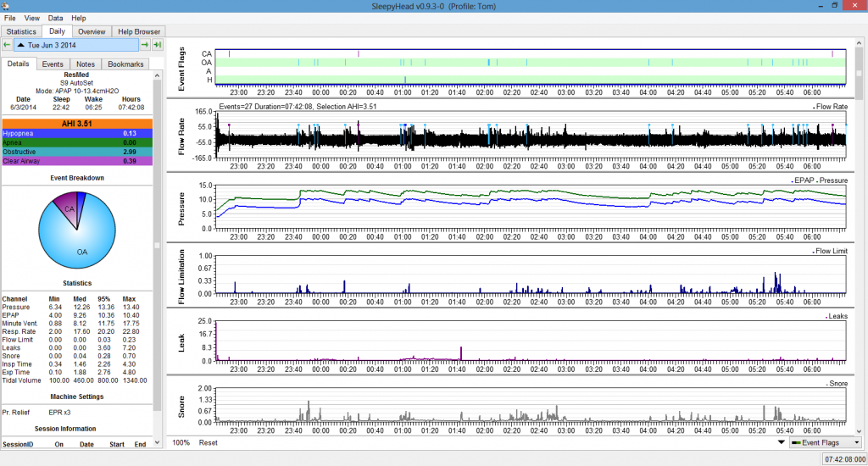Go to previous day with left green arrow
This screenshot has height=466, width=868.
(x=7, y=45)
